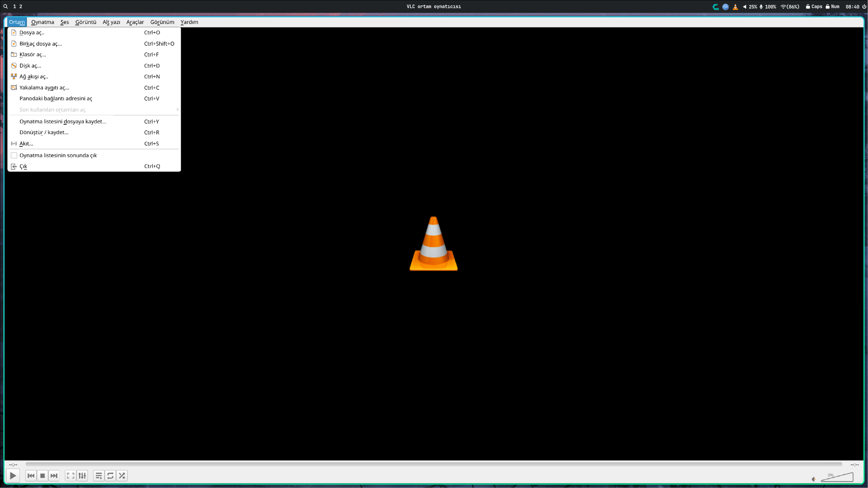
Task: Click the stop playback button
Action: [43, 476]
